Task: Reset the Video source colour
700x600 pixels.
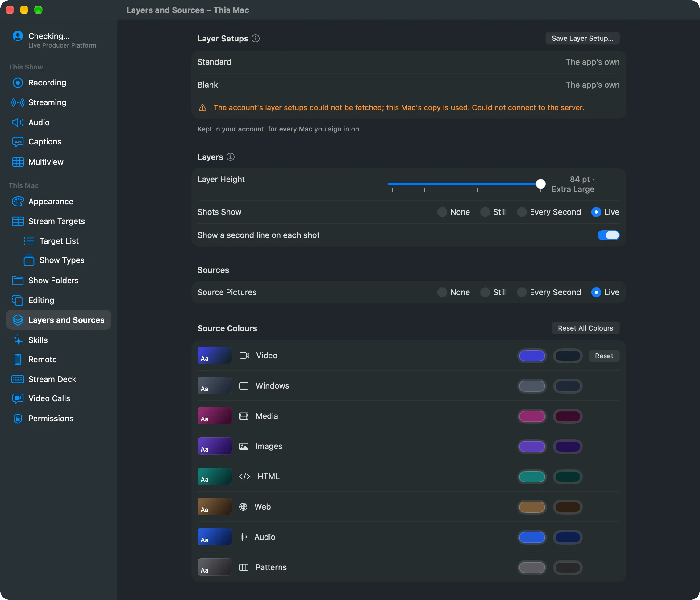Action: click(604, 356)
